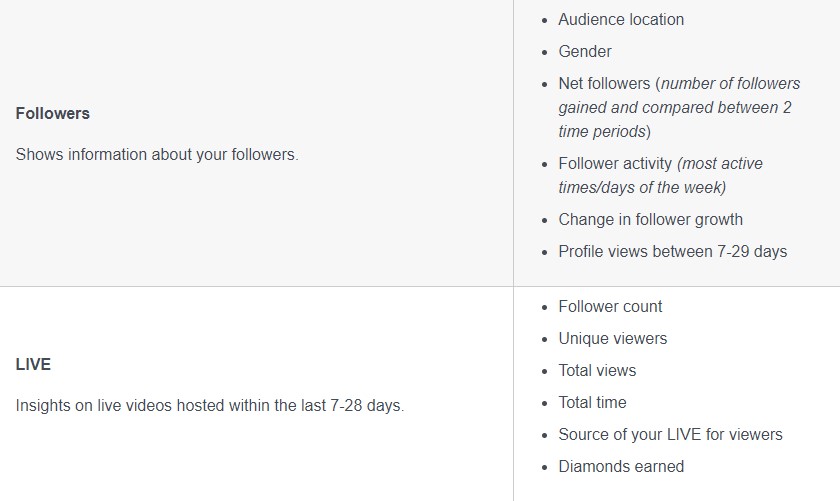840x501 pixels.
Task: Click the bullet point before Gender
Action: [544, 53]
